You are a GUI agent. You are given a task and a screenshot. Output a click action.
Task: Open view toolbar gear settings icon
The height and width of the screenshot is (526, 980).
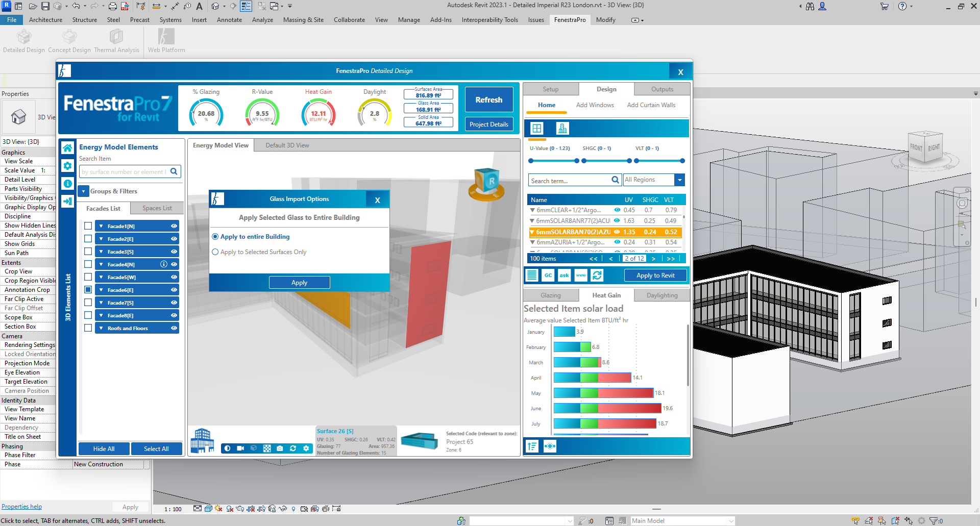coord(306,448)
